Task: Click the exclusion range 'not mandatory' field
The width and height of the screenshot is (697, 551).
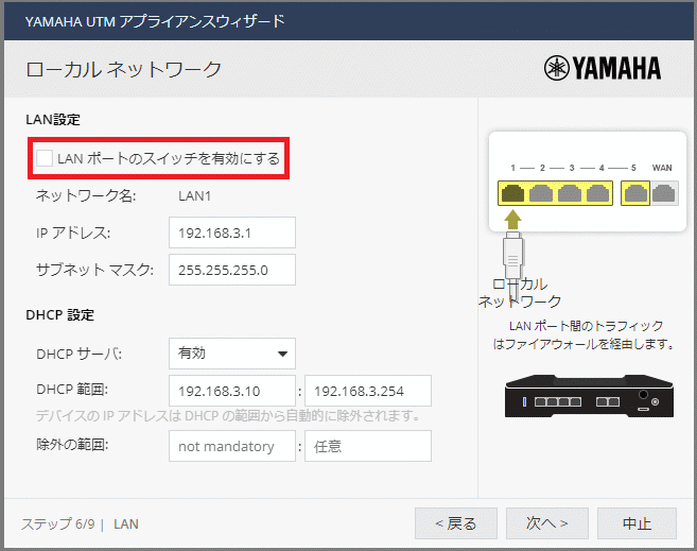Action: click(232, 446)
